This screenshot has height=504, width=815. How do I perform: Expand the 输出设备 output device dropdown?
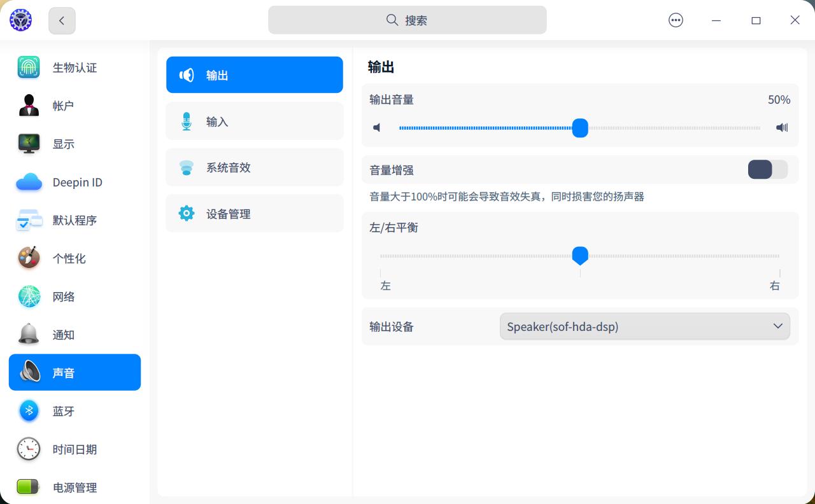click(x=777, y=326)
